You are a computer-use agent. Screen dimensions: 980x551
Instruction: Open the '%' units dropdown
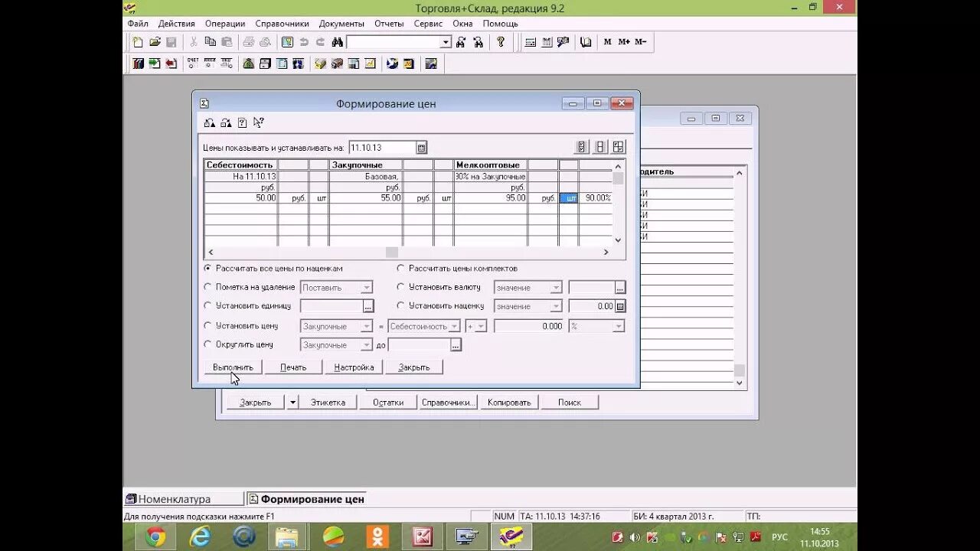[619, 326]
